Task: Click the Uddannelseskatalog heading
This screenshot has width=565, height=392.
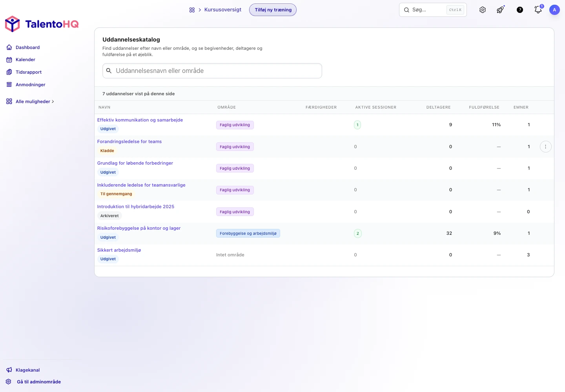Action: click(x=131, y=40)
